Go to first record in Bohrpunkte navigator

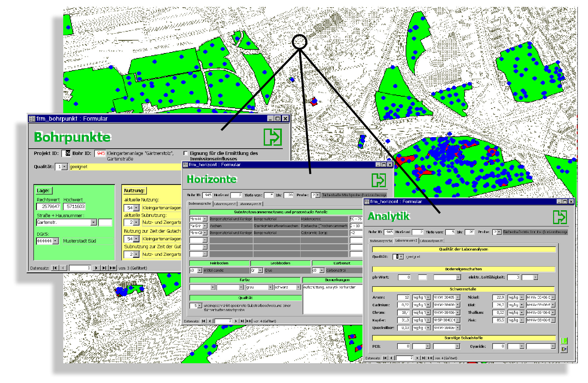[x=55, y=268]
